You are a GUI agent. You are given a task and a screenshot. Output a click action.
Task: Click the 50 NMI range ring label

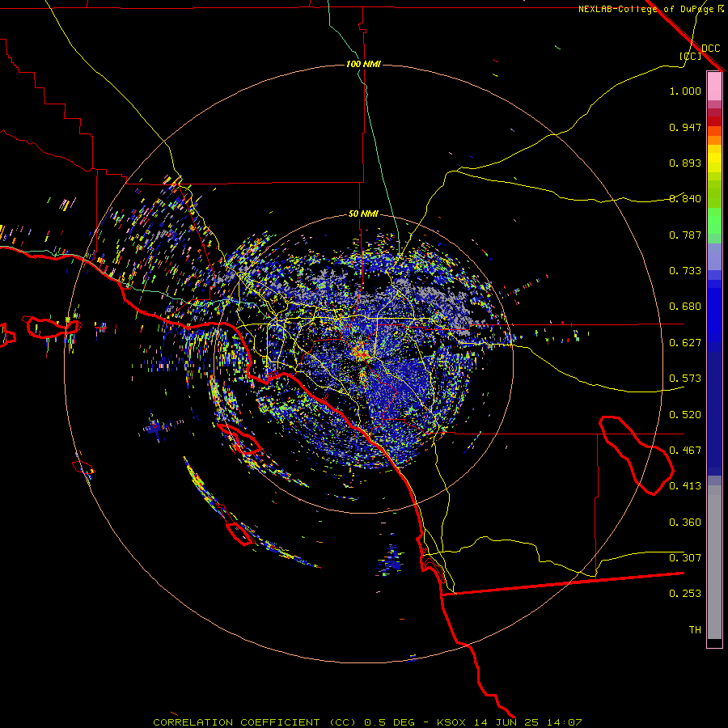coord(363,214)
